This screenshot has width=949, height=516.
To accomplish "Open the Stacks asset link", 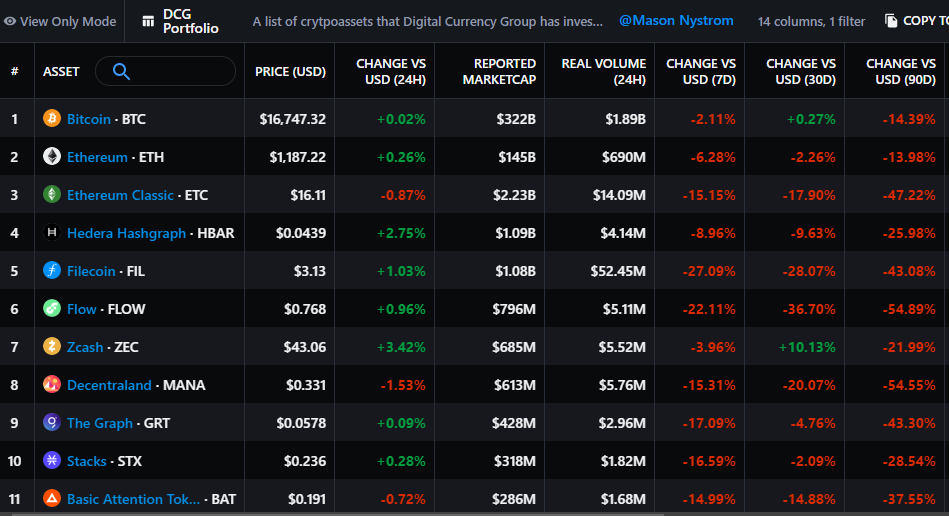I will [87, 461].
